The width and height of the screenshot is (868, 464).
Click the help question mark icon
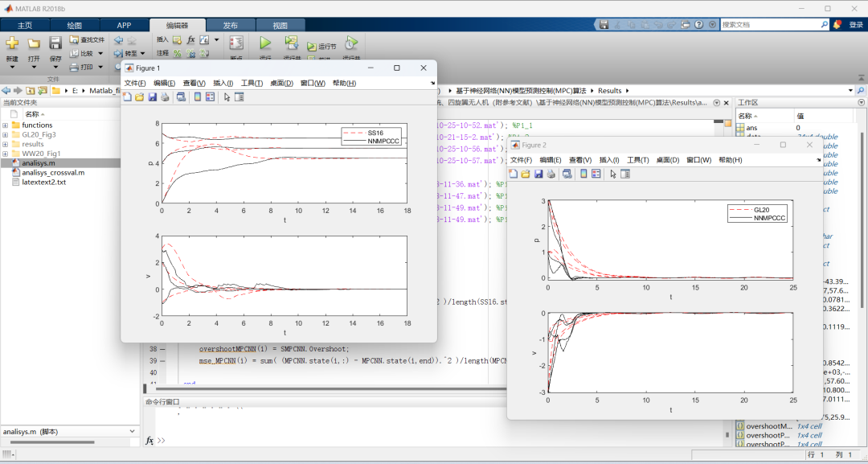(699, 24)
